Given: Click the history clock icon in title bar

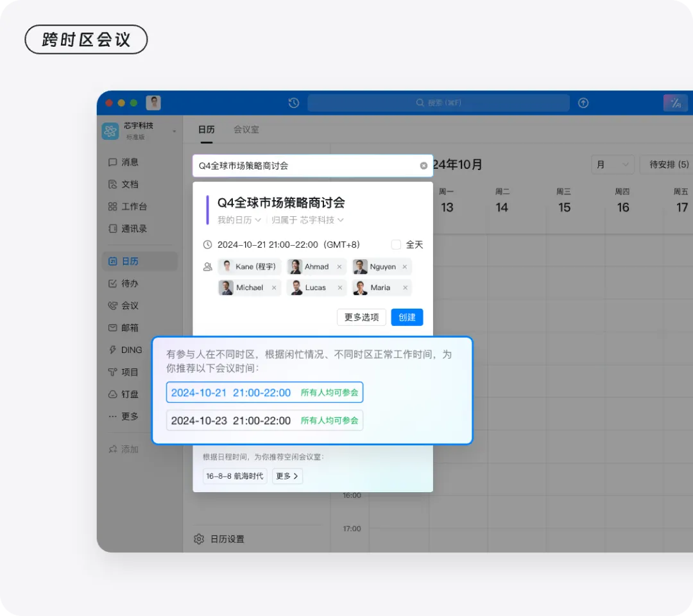Looking at the screenshot, I should [x=294, y=103].
